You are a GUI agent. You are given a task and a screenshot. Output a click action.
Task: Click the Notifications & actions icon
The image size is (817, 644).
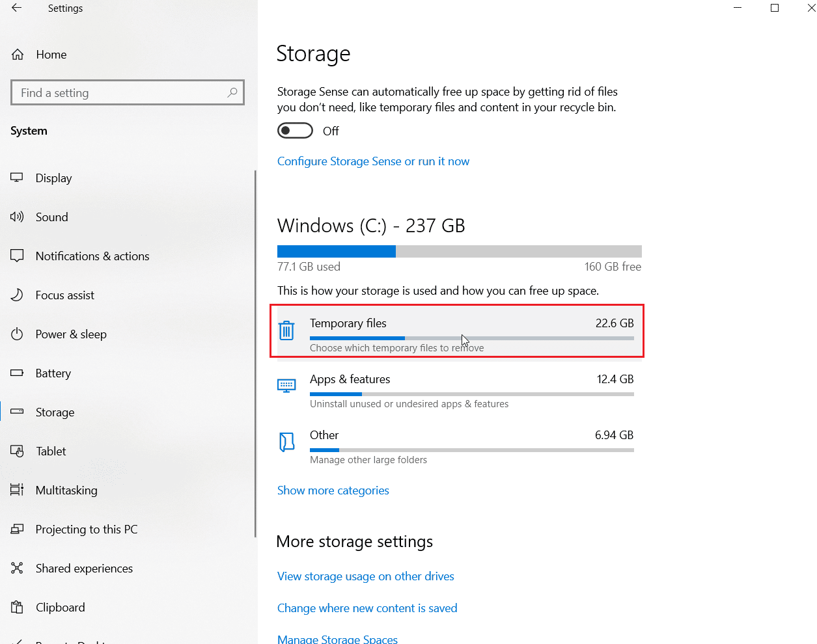(x=17, y=256)
